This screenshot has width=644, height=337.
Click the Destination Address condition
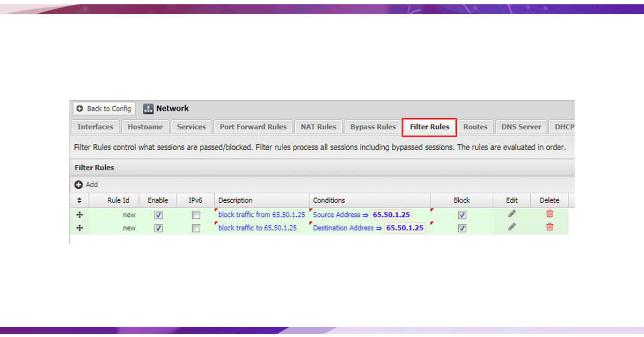click(369, 228)
